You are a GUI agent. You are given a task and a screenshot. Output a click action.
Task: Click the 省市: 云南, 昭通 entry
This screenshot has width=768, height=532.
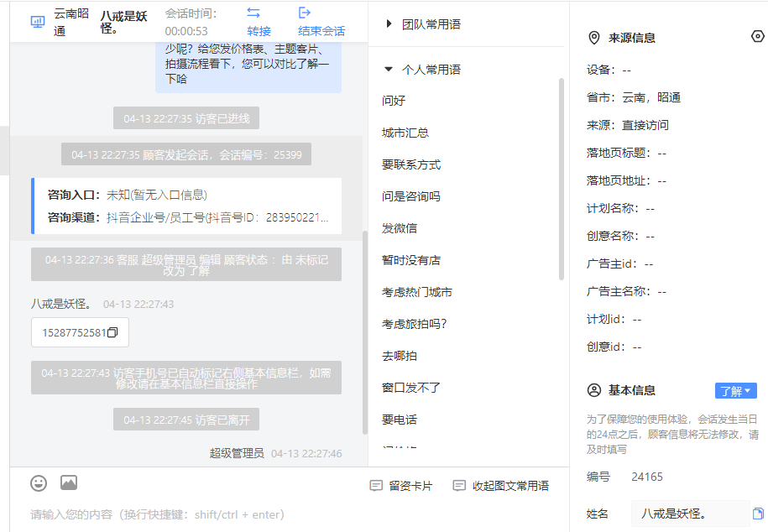pyautogui.click(x=634, y=97)
